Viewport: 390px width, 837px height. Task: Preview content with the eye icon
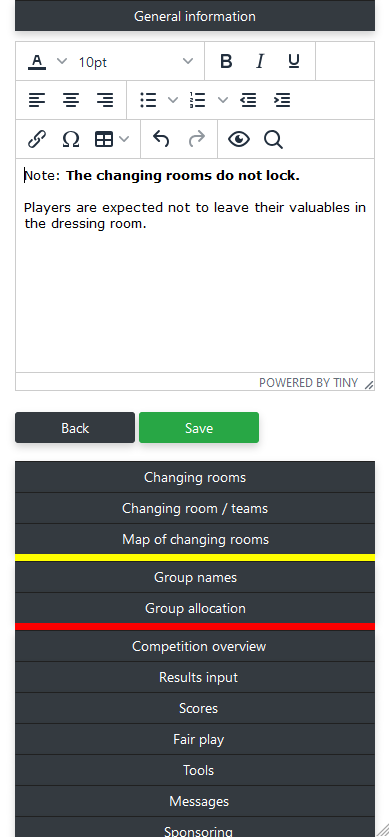238,139
